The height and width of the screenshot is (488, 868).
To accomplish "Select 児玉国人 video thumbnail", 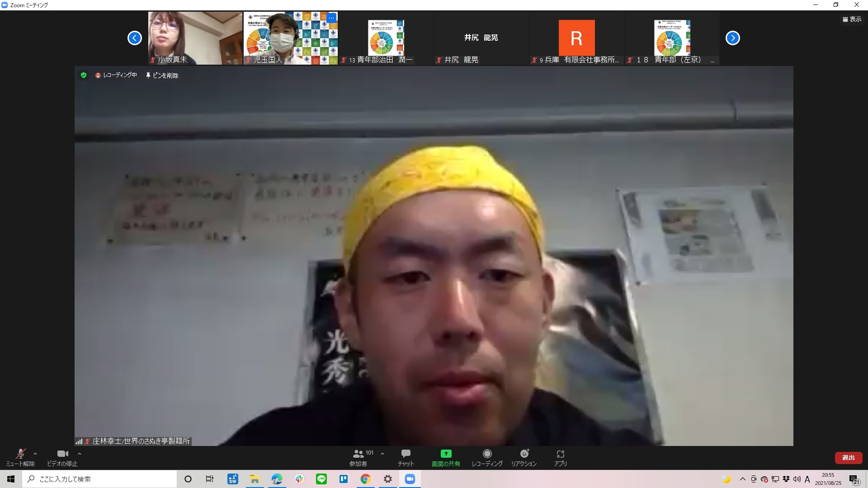I will pyautogui.click(x=291, y=38).
